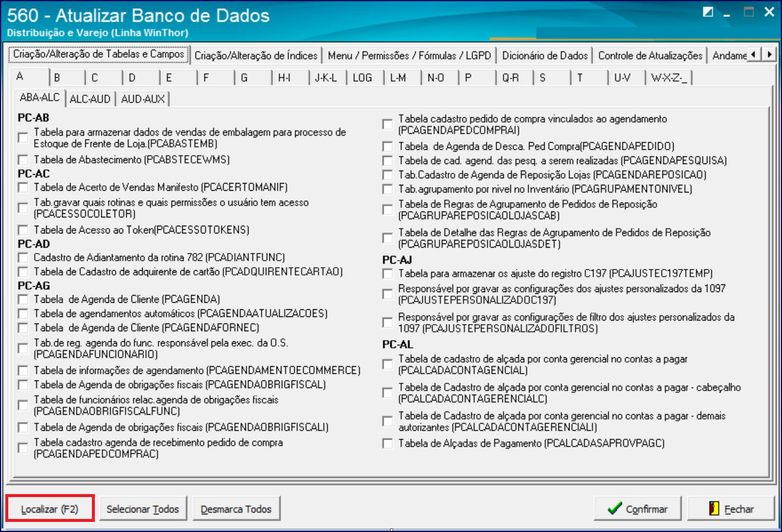Switch to Dicionário de Dados tab
782x532 pixels.
click(x=545, y=56)
